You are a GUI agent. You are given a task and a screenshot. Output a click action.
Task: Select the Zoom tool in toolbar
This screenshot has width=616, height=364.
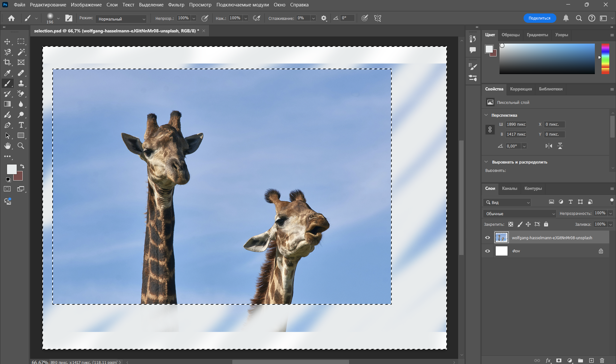click(21, 146)
